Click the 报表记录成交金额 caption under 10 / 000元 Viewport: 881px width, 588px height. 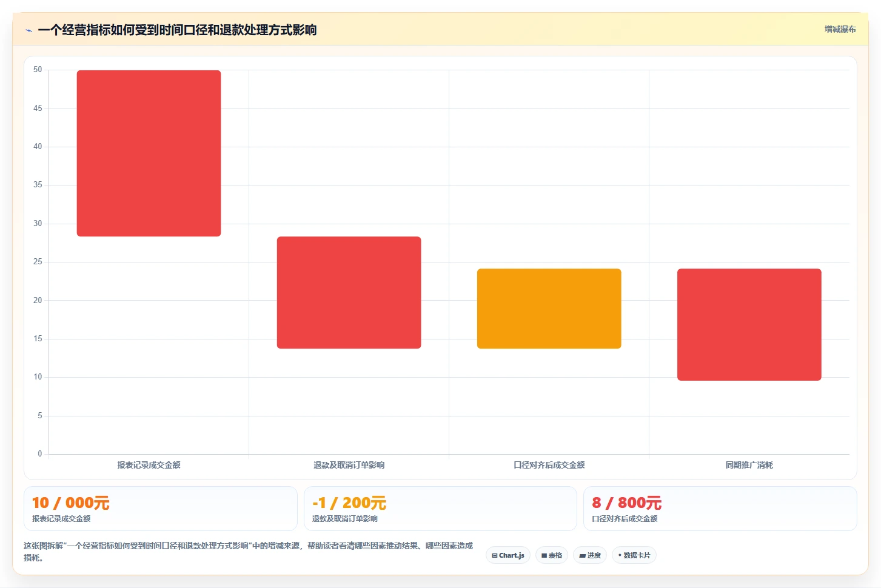[61, 519]
